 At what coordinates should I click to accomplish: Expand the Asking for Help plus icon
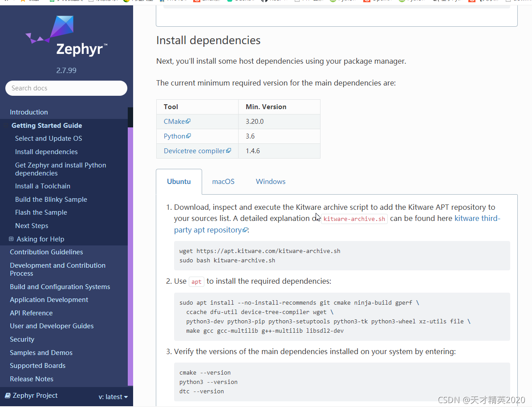point(11,239)
